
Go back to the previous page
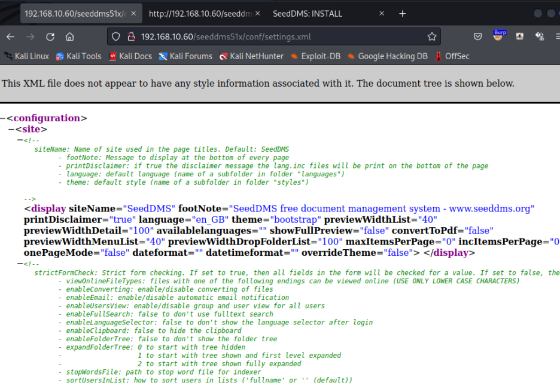click(x=10, y=36)
